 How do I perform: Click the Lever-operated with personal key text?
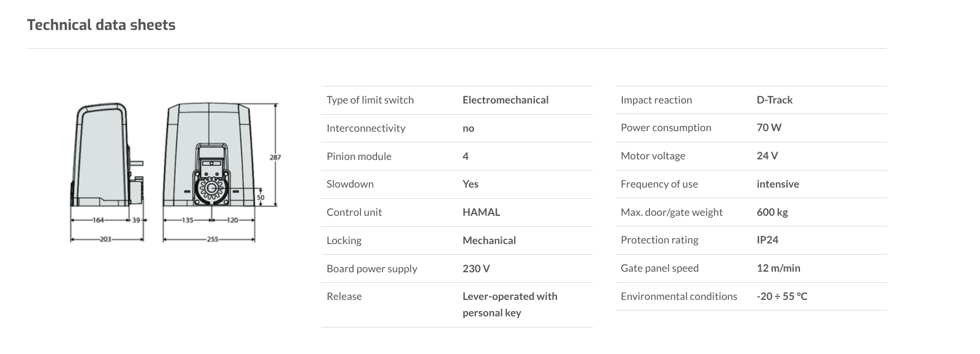(x=509, y=304)
